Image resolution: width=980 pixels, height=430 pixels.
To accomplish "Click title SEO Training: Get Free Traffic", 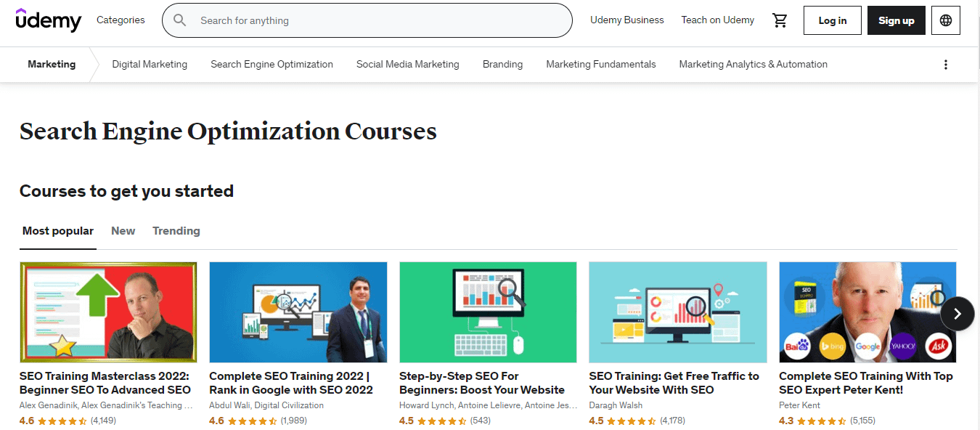I will tap(674, 383).
